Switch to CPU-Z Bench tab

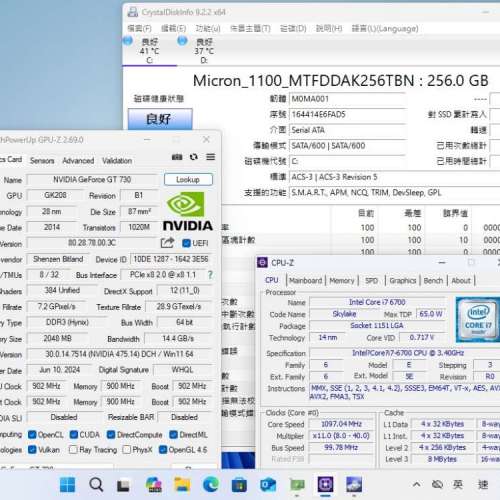433,281
